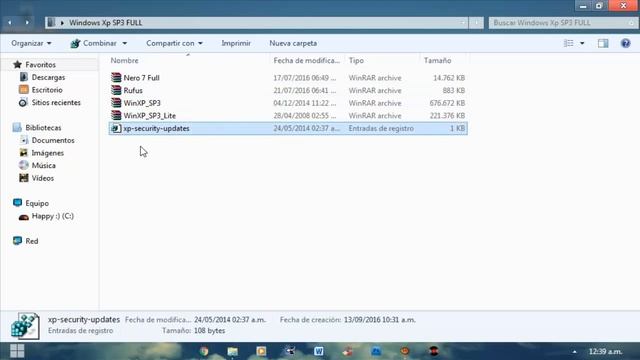640x360 pixels.
Task: Open Chrome from the taskbar
Action: click(x=204, y=351)
